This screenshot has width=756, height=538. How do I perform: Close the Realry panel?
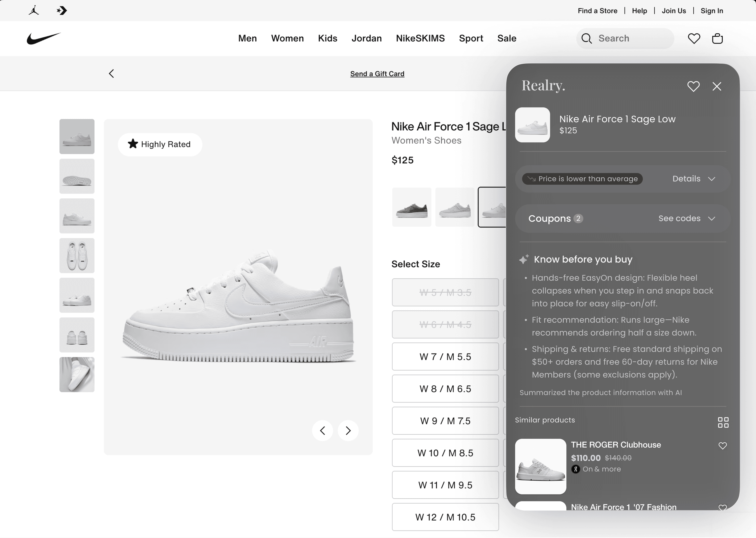[717, 86]
